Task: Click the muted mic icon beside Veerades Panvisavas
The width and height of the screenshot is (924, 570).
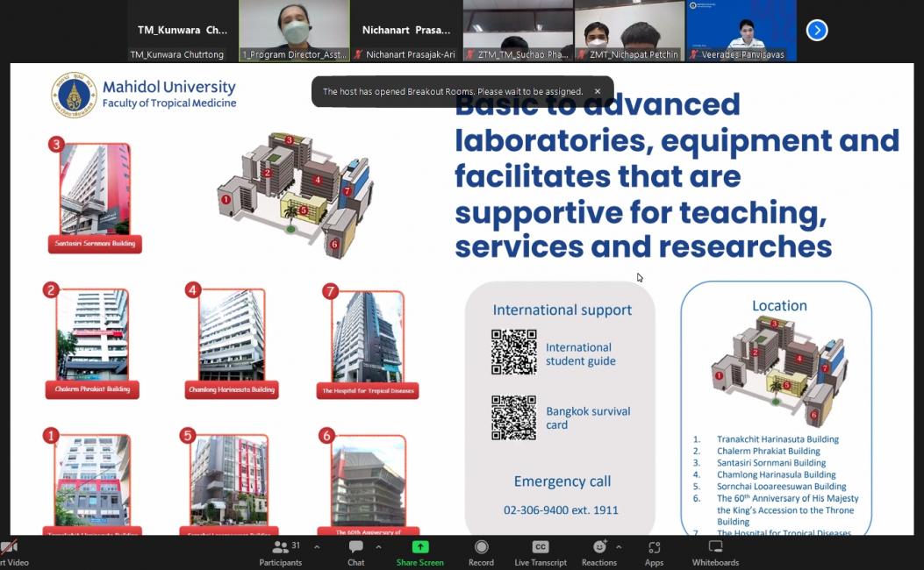Action: (x=693, y=54)
